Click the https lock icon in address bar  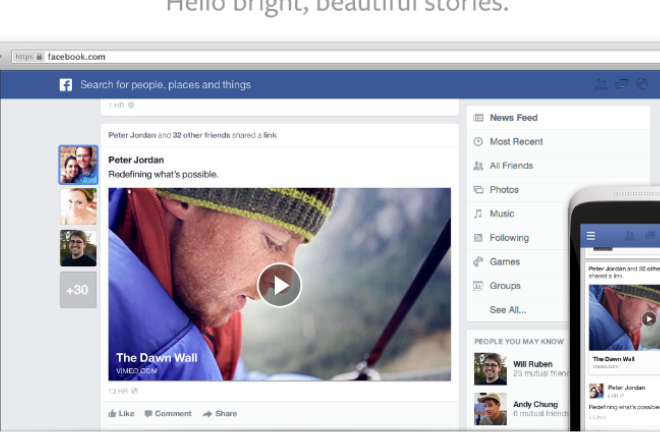(39, 56)
